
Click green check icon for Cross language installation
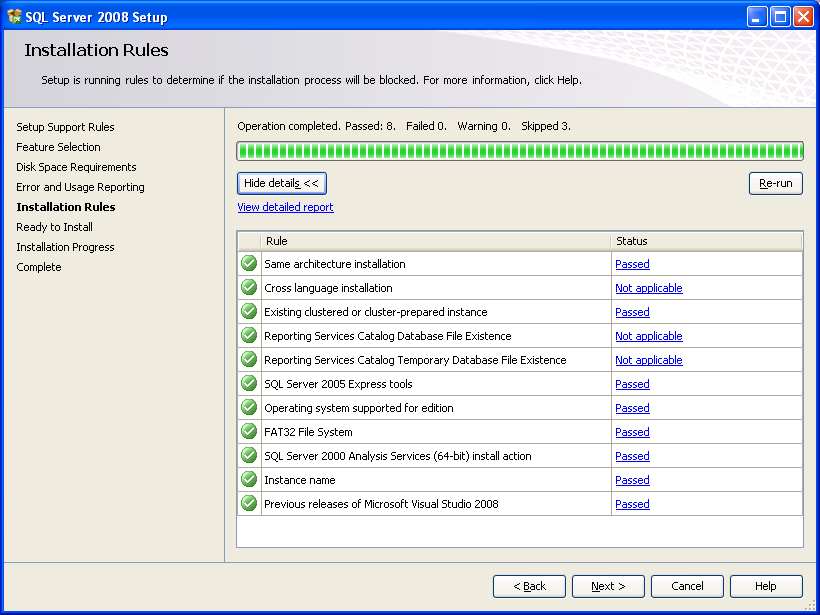coord(249,287)
